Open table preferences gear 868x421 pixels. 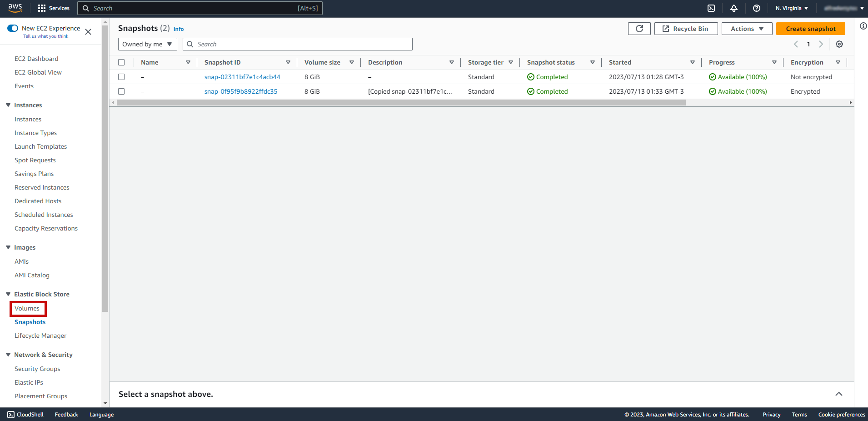839,44
